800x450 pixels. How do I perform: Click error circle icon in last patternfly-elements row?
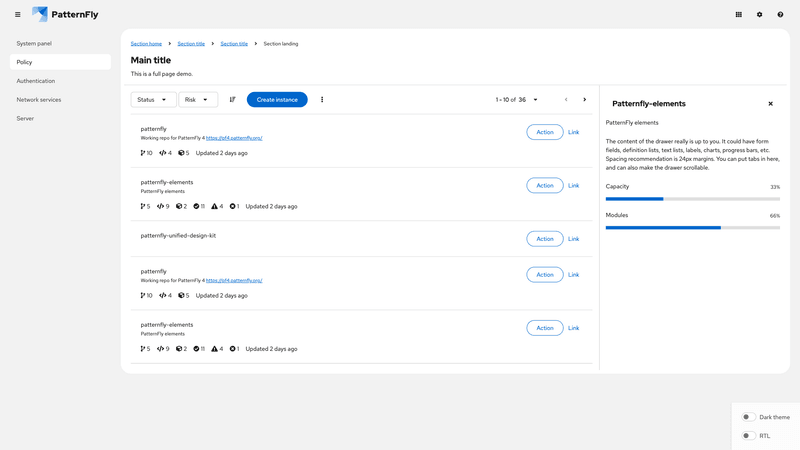coord(233,349)
